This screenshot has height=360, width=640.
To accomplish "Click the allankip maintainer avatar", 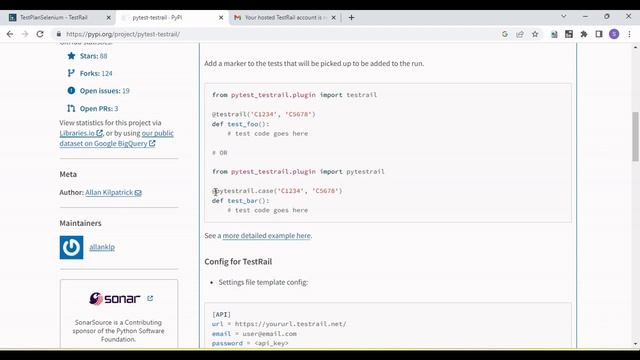I will tap(71, 247).
